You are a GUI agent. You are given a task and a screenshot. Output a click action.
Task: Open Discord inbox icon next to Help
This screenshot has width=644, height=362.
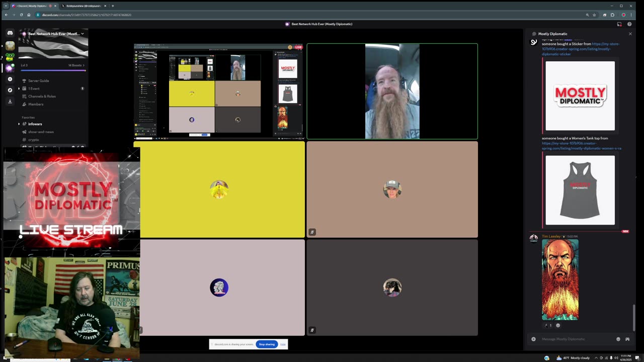(619, 24)
